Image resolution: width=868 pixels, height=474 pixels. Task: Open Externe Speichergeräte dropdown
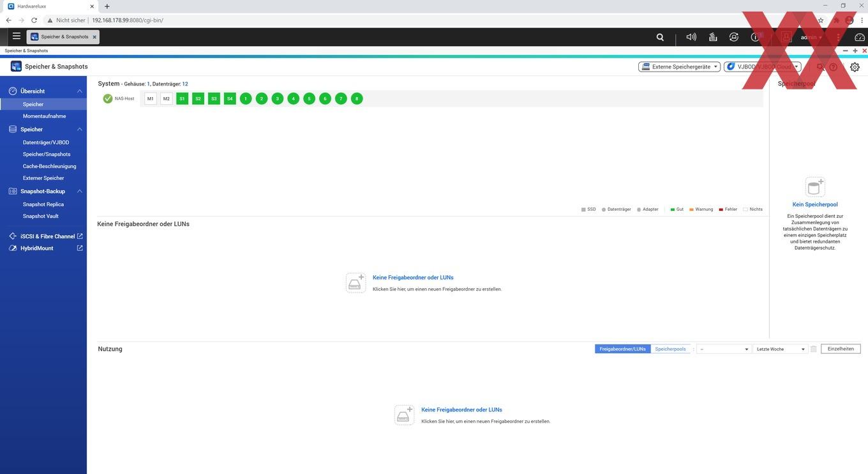point(679,66)
